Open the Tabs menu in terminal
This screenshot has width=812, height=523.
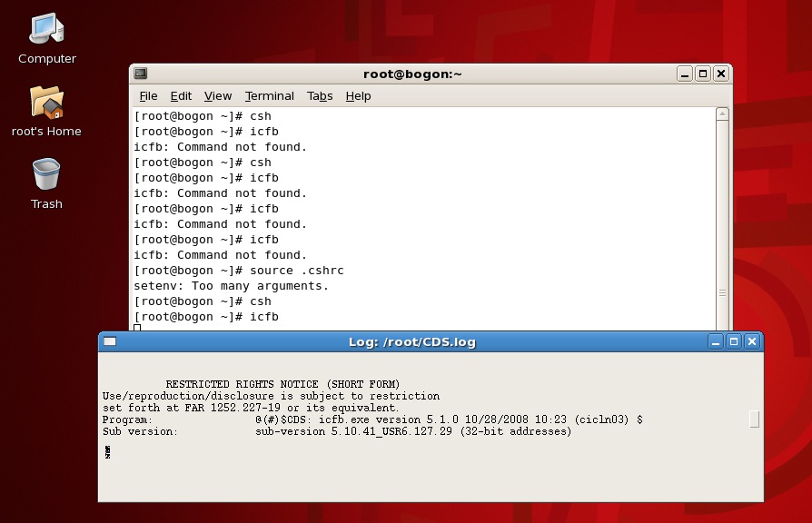(x=320, y=96)
